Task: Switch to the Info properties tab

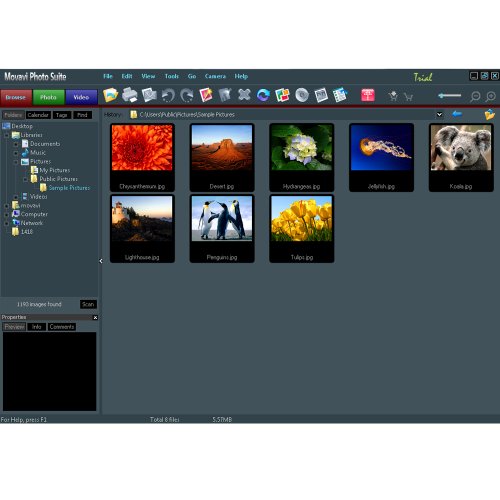Action: click(x=37, y=327)
